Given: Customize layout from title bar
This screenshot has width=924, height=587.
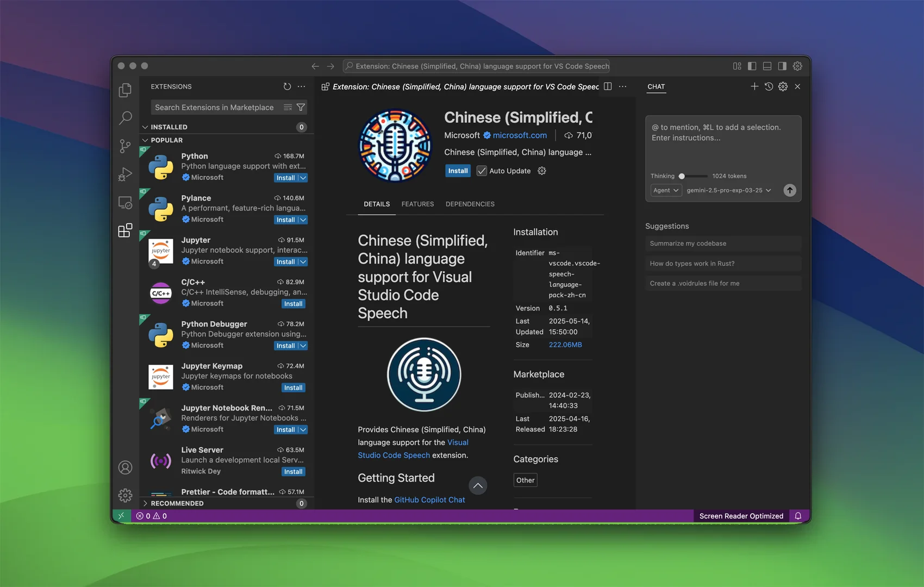Looking at the screenshot, I should point(737,66).
